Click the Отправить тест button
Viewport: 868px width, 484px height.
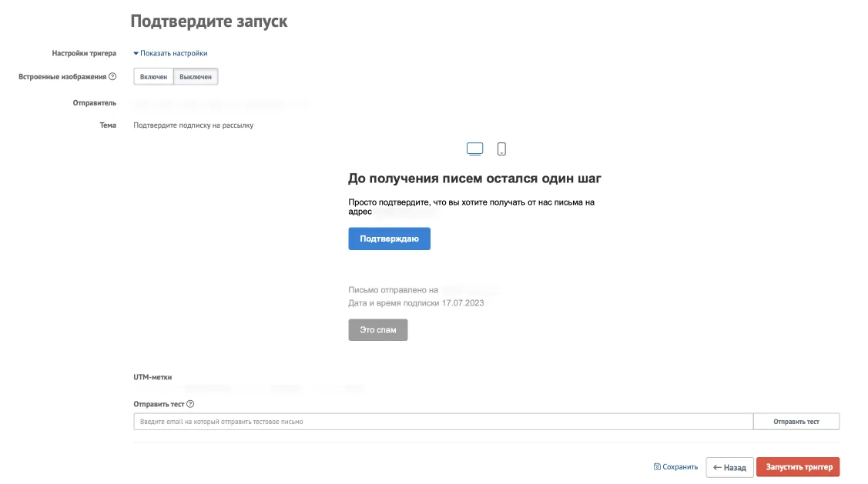[796, 422]
